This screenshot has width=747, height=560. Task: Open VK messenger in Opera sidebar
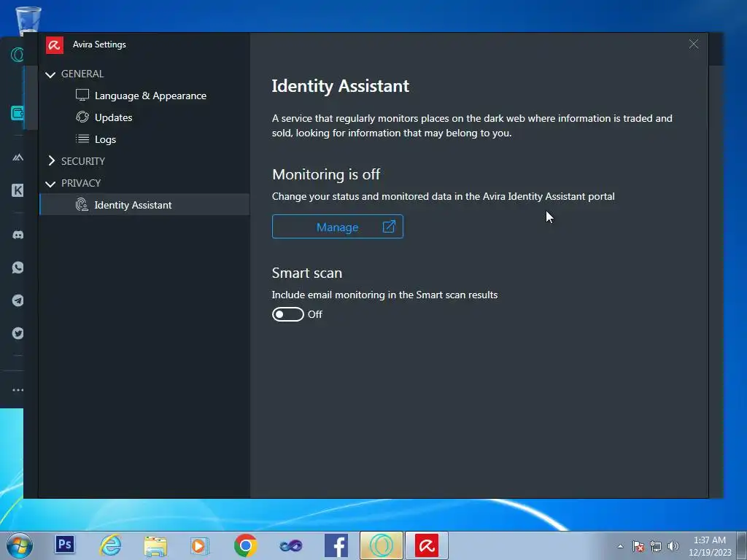click(x=18, y=190)
